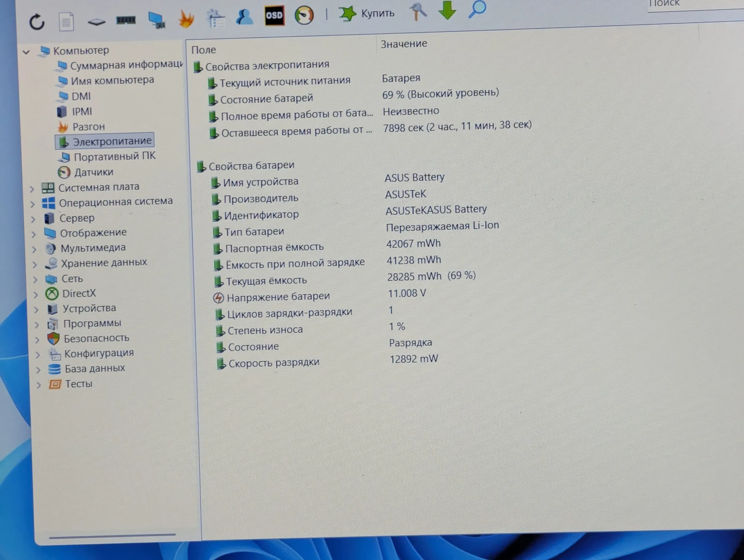Open the Report document icon
Image resolution: width=744 pixels, height=560 pixels.
[x=66, y=22]
